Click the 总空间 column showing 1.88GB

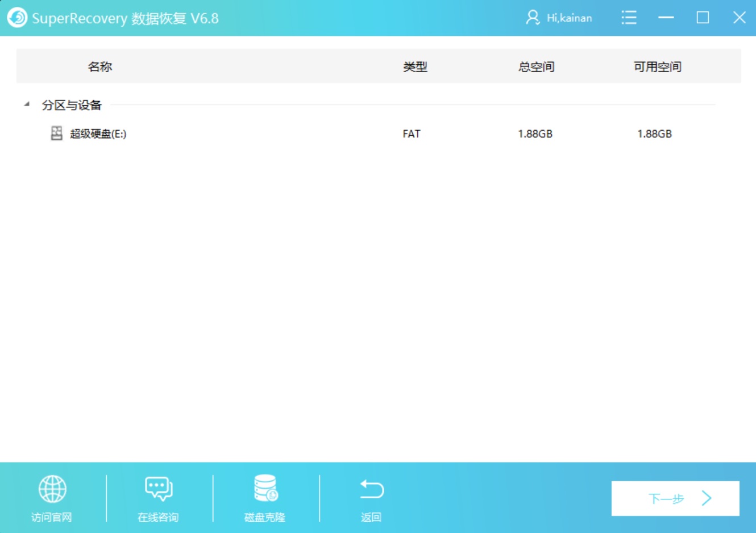coord(536,66)
